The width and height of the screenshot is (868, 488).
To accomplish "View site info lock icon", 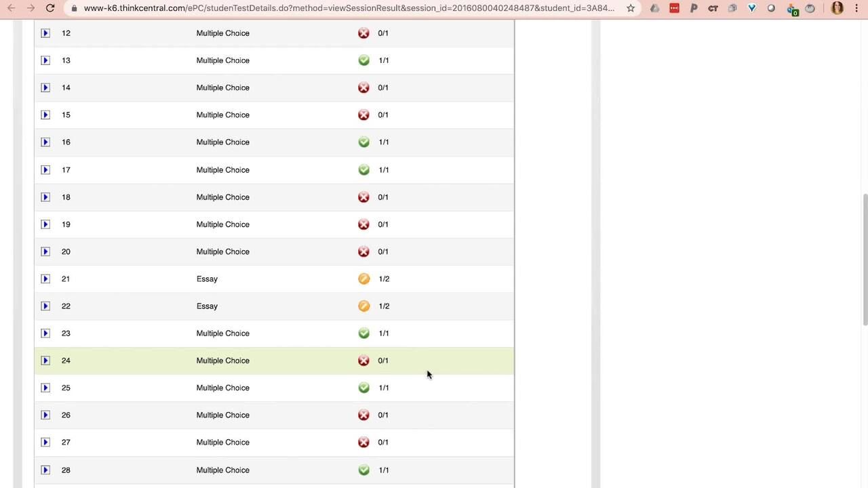I will pos(74,8).
